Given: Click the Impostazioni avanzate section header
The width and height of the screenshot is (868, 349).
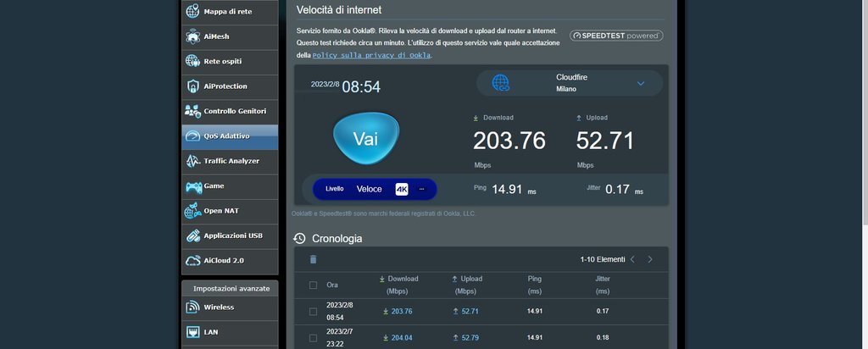Looking at the screenshot, I should coord(231,289).
